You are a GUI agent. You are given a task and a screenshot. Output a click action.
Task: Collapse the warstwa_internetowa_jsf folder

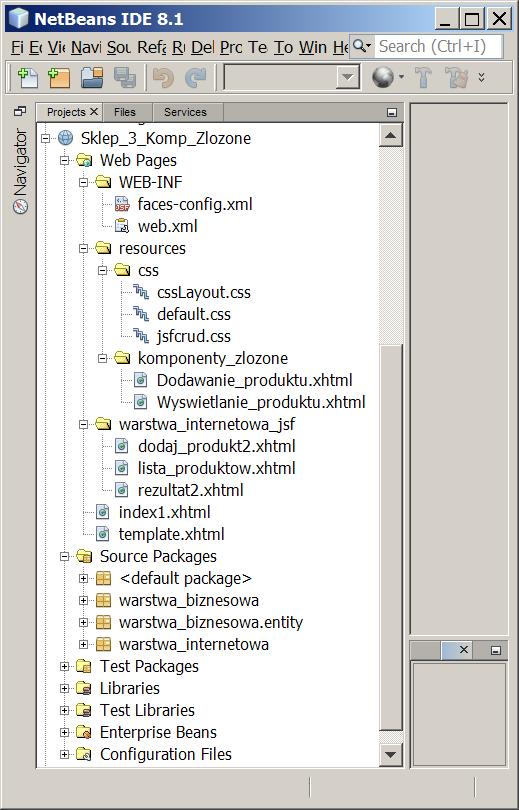(84, 425)
